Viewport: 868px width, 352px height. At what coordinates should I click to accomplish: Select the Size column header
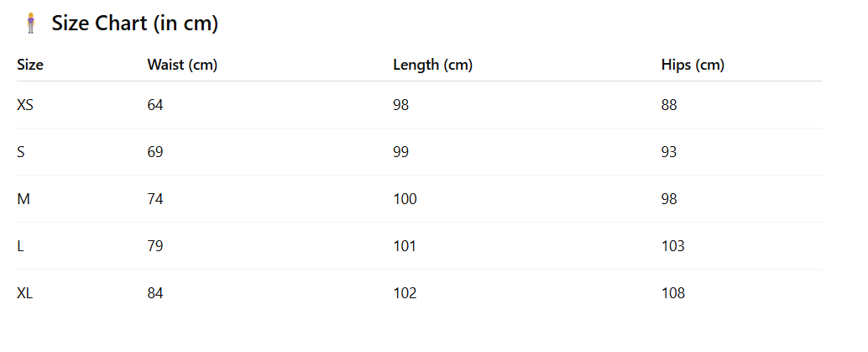pyautogui.click(x=30, y=65)
